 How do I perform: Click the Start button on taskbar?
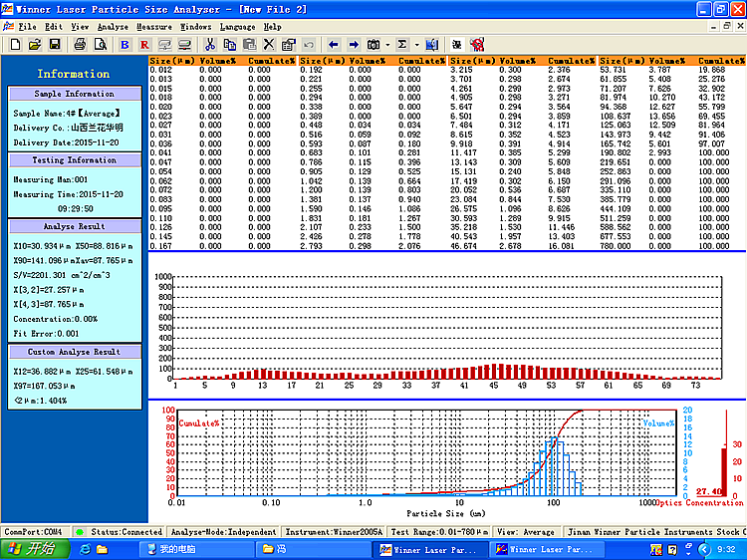click(35, 549)
